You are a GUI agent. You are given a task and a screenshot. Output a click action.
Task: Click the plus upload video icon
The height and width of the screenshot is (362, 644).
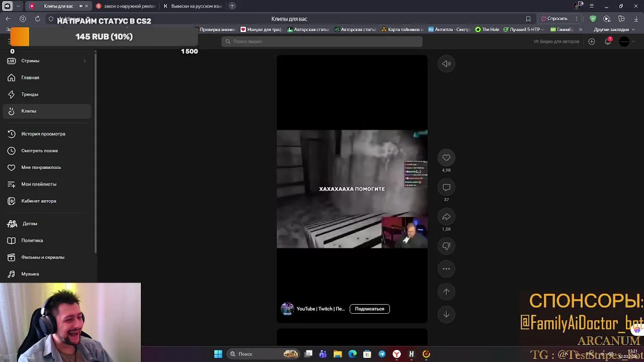point(592,41)
